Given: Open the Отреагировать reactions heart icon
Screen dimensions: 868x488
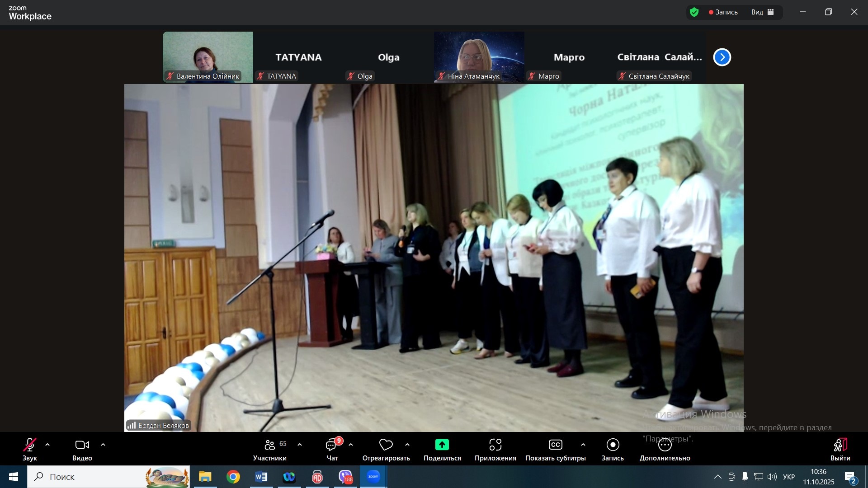Looking at the screenshot, I should point(386,445).
